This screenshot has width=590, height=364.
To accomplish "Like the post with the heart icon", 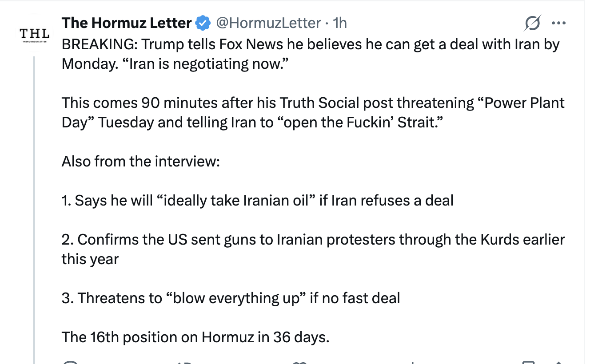I will [x=300, y=363].
